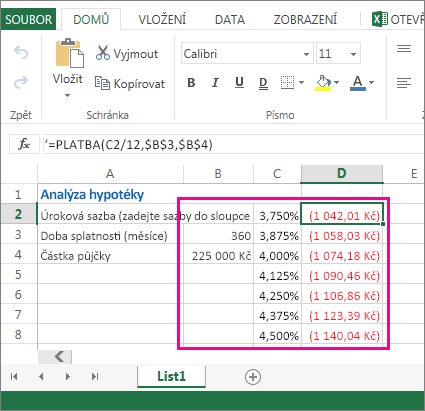The image size is (425, 411).
Task: Click the fx insert function icon
Action: 24,144
